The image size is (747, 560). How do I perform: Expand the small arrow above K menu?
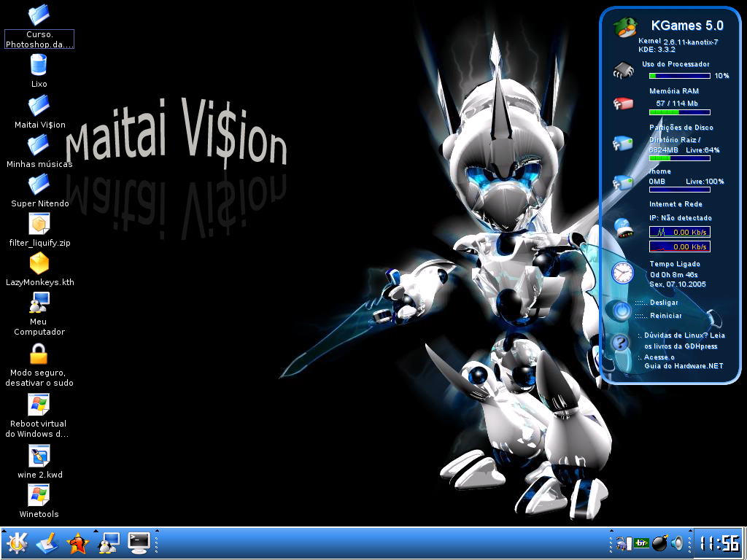pyautogui.click(x=4, y=530)
